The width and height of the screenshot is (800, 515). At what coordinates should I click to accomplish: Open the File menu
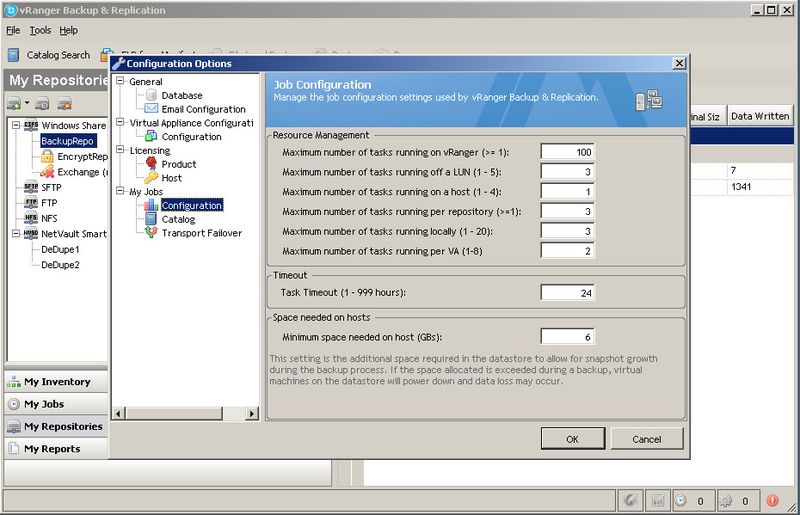coord(13,31)
